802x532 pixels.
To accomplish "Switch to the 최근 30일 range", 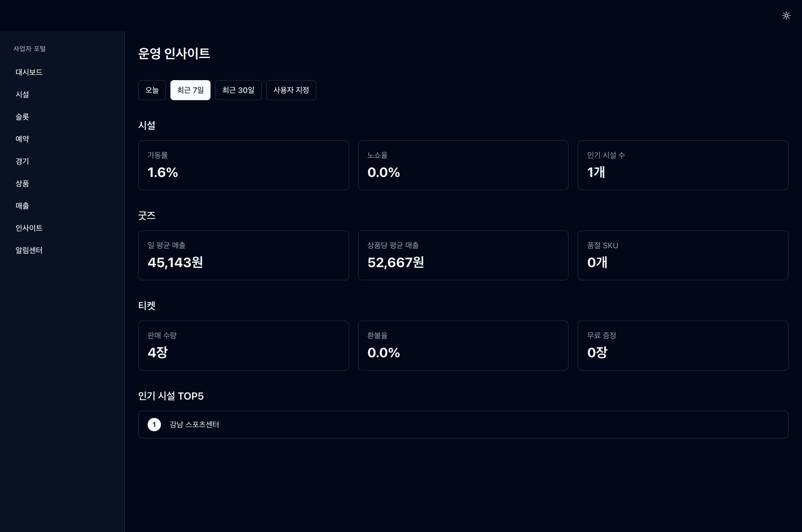I will click(x=238, y=90).
